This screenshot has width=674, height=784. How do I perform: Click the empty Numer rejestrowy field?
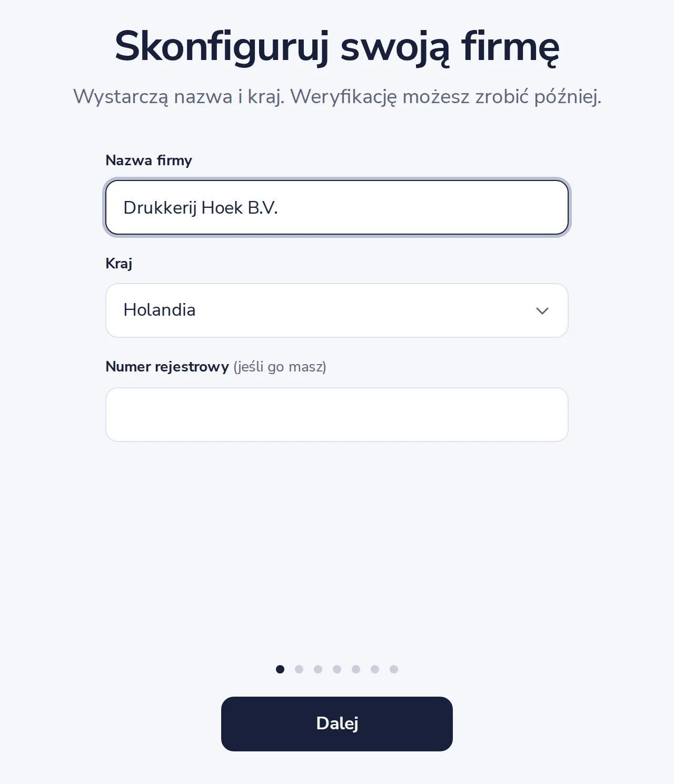point(337,415)
